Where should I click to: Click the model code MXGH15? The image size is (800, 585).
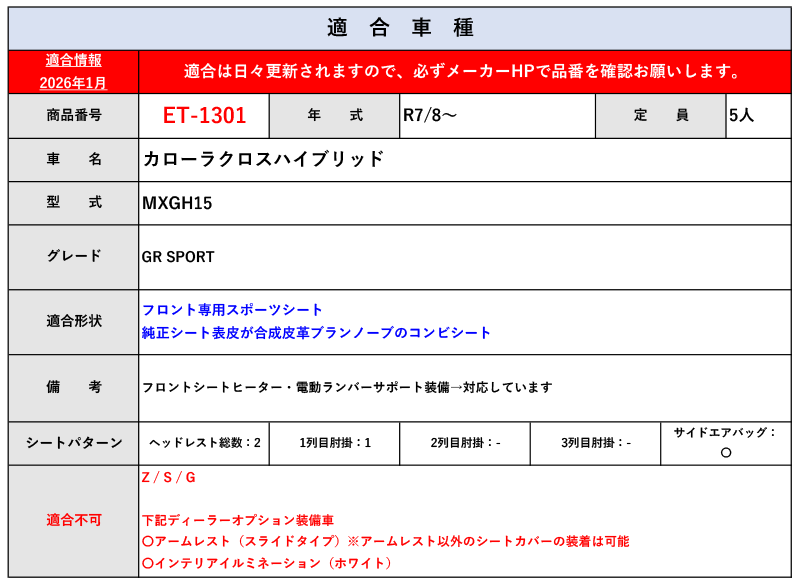coord(177,203)
